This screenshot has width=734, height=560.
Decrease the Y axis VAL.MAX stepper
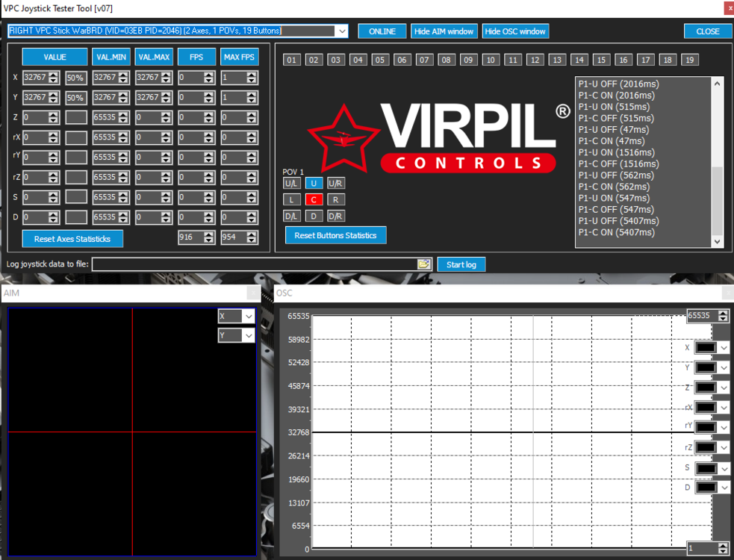pos(167,101)
